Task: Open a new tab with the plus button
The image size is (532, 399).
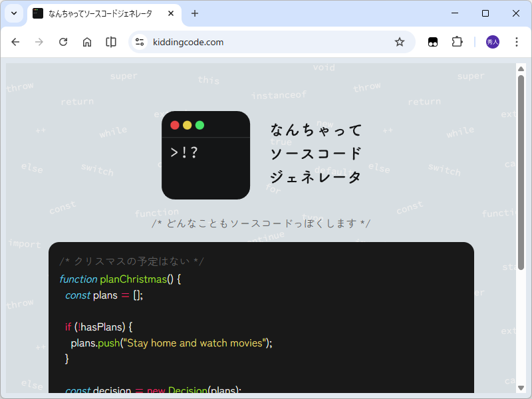Action: (x=194, y=13)
